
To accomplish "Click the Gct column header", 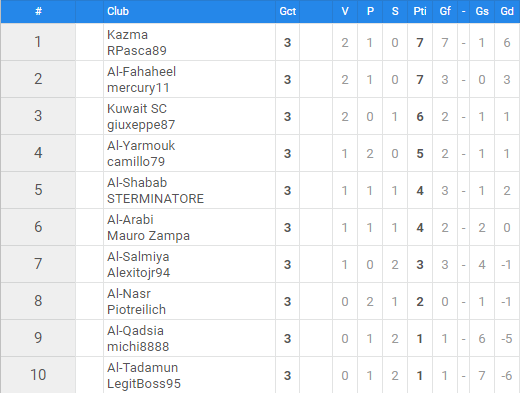I will 287,11.
